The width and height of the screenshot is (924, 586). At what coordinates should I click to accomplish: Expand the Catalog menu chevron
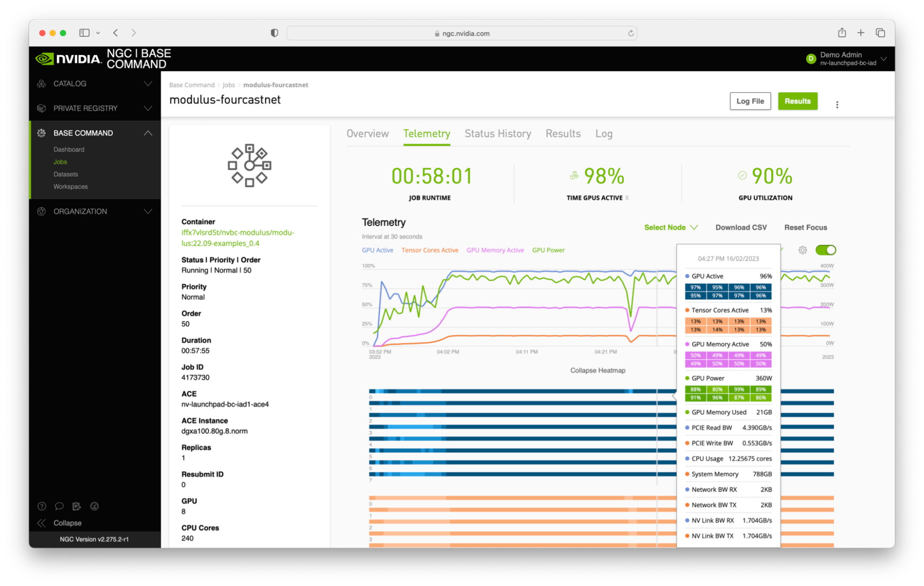pyautogui.click(x=148, y=84)
